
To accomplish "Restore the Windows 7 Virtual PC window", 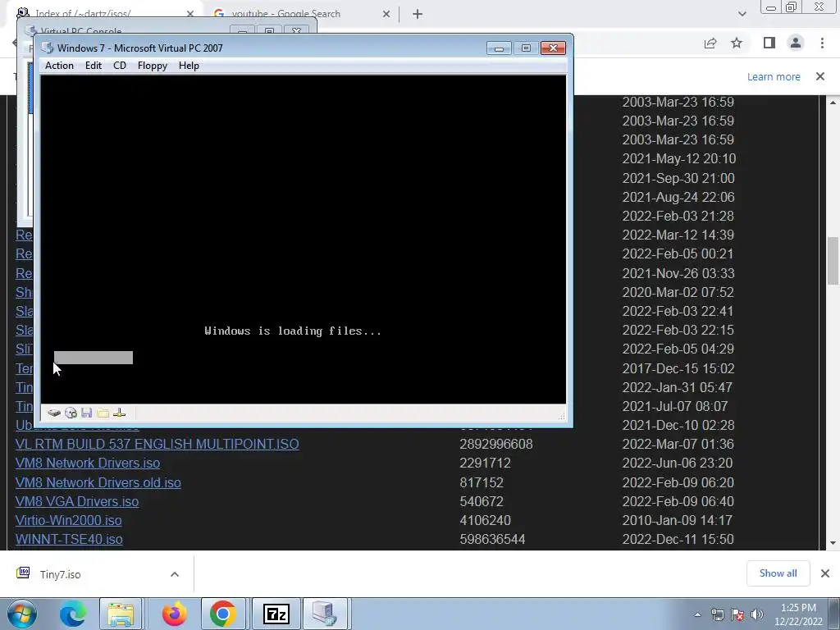I will (526, 48).
